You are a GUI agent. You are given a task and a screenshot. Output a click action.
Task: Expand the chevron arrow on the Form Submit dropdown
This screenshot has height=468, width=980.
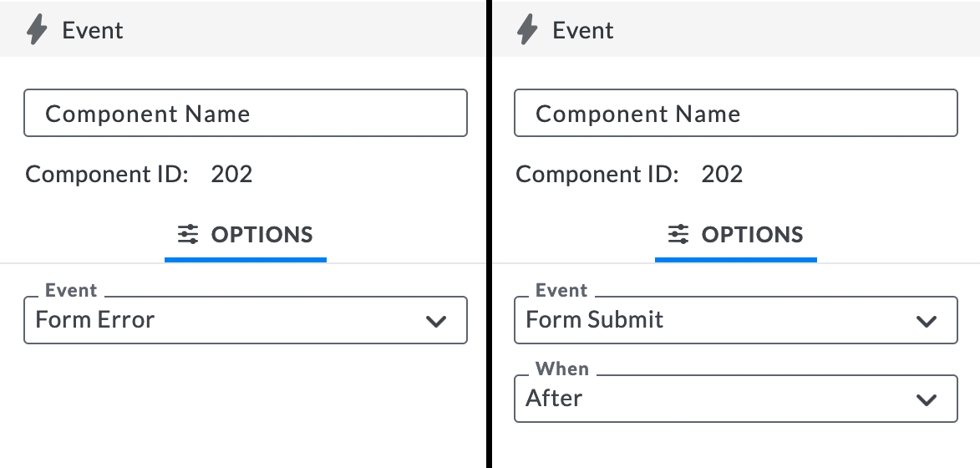(x=926, y=321)
